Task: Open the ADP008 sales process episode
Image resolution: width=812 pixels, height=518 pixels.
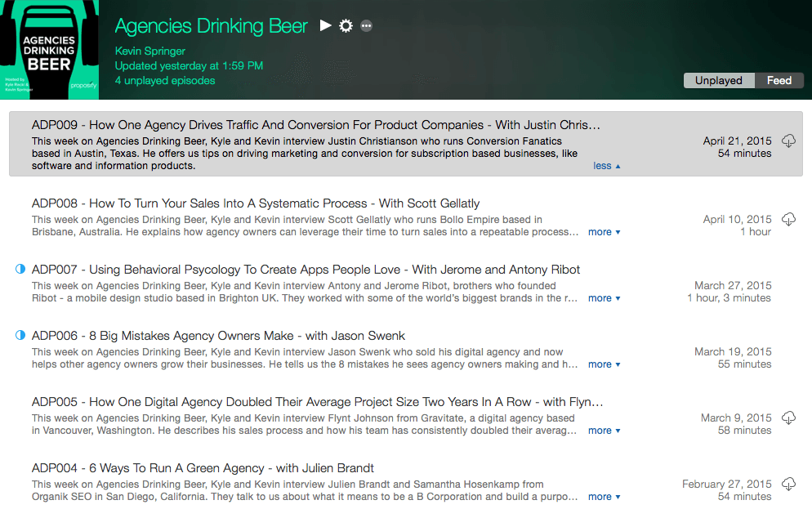Action: tap(255, 203)
